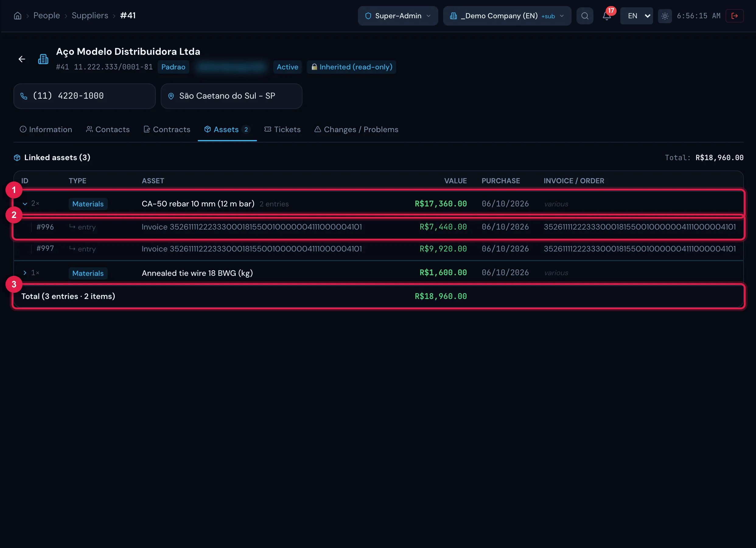Viewport: 756px width, 548px height.
Task: Select entry #997 ID
Action: click(x=45, y=249)
